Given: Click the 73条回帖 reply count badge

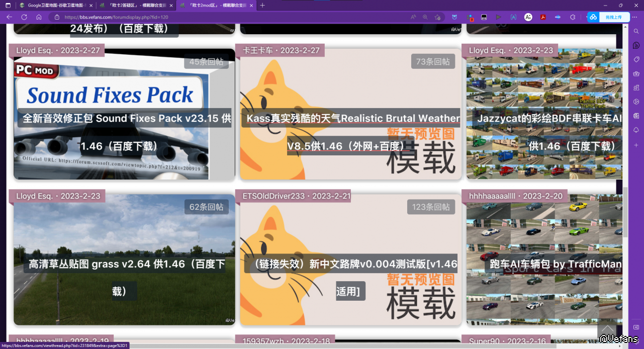Looking at the screenshot, I should [433, 61].
